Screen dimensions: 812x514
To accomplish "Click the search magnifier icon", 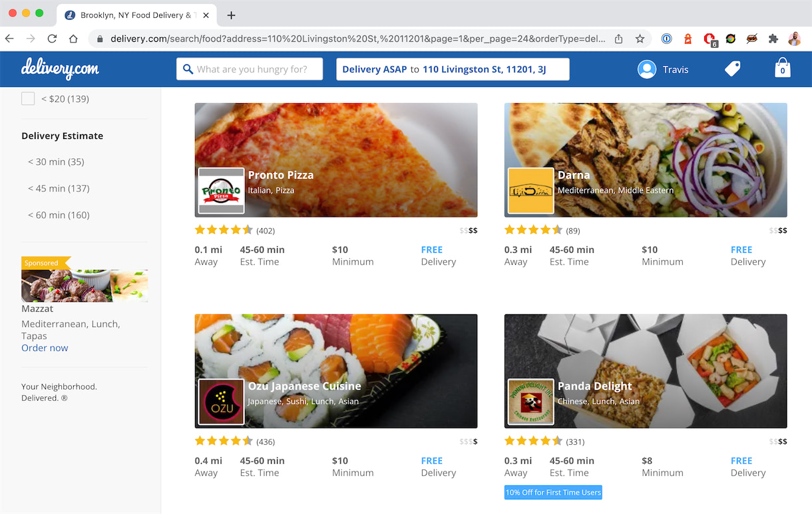I will [188, 69].
